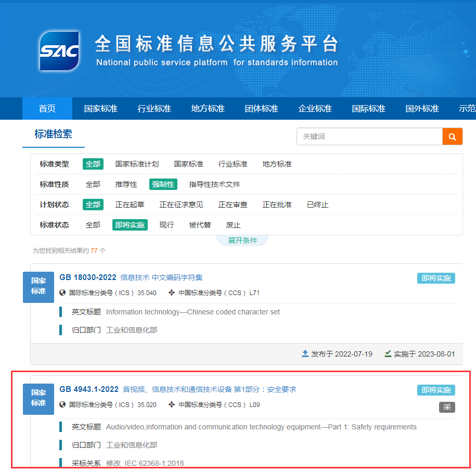Viewport: 476px width, 470px height.
Task: Click 工业和信息化部 under GB 4943.1-2022
Action: 132,446
